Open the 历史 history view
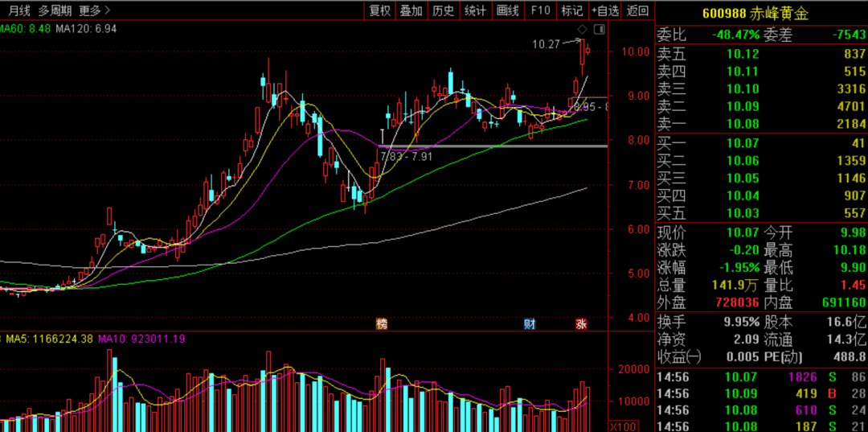The width and height of the screenshot is (868, 432). 443,10
